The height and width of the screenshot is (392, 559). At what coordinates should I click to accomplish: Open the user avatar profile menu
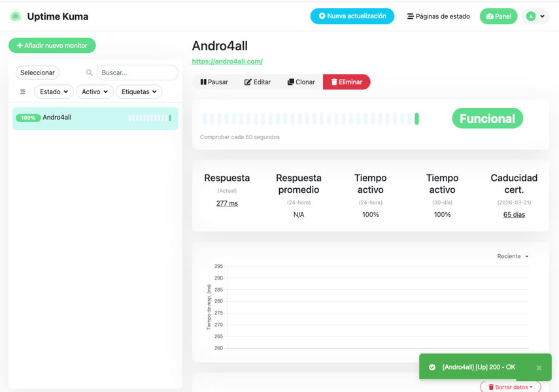pyautogui.click(x=535, y=16)
